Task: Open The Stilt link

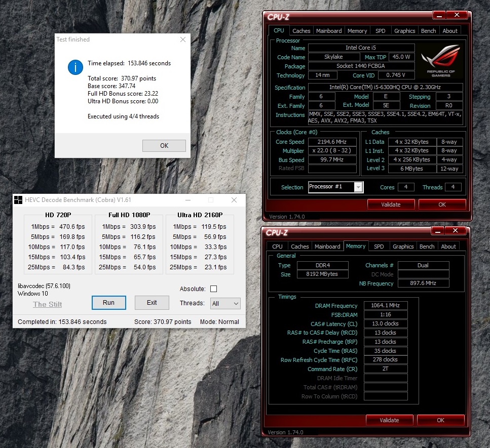Action: click(48, 304)
